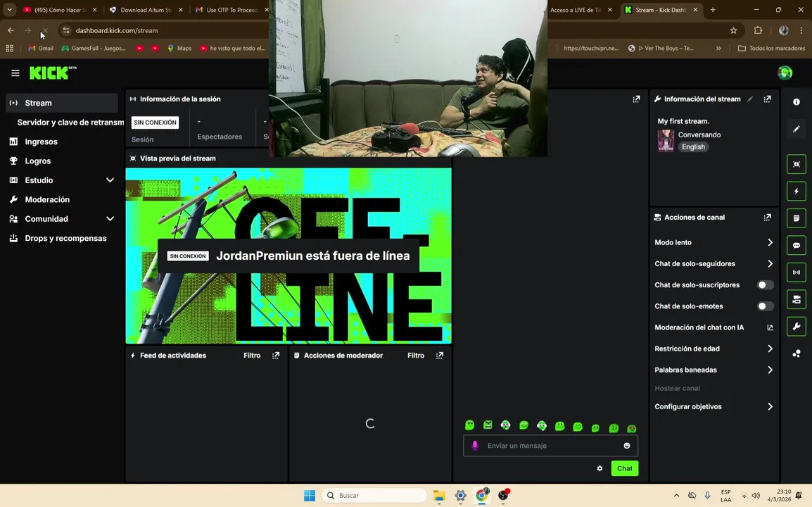Open the Maps bookmark
This screenshot has height=507, width=812.
tap(179, 48)
